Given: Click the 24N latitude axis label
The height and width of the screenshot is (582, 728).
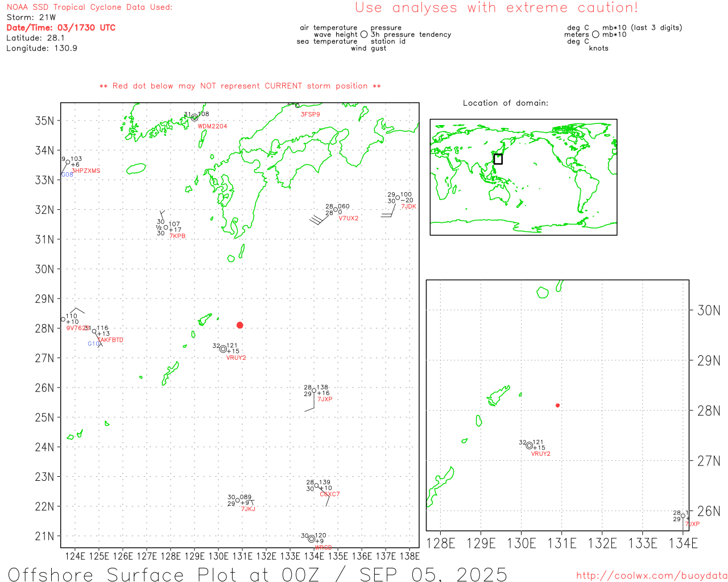Looking at the screenshot, I should pyautogui.click(x=44, y=447).
